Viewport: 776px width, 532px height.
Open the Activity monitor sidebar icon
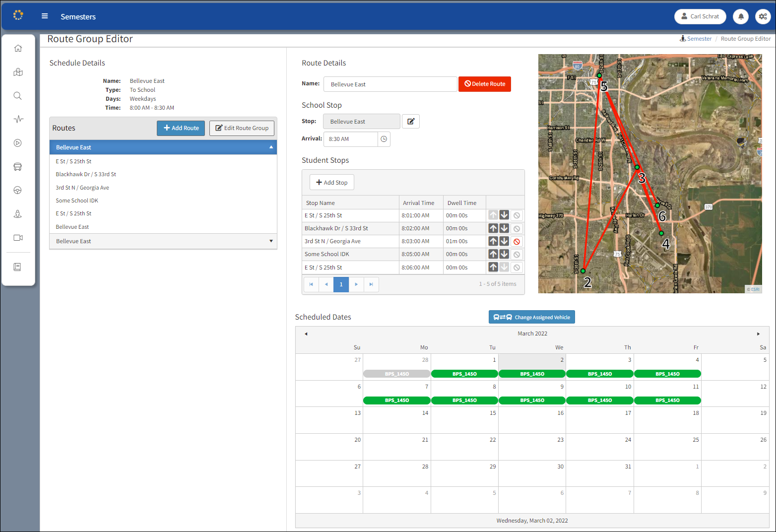coord(18,119)
